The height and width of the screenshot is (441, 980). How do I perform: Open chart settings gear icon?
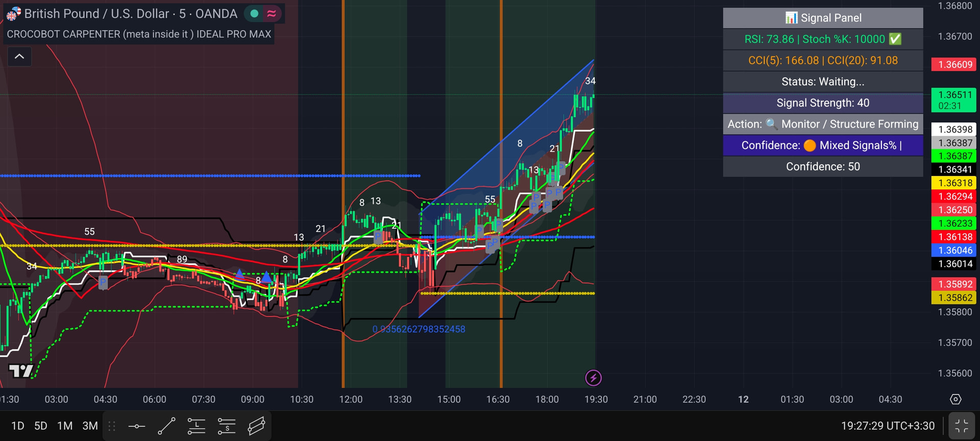pyautogui.click(x=955, y=399)
